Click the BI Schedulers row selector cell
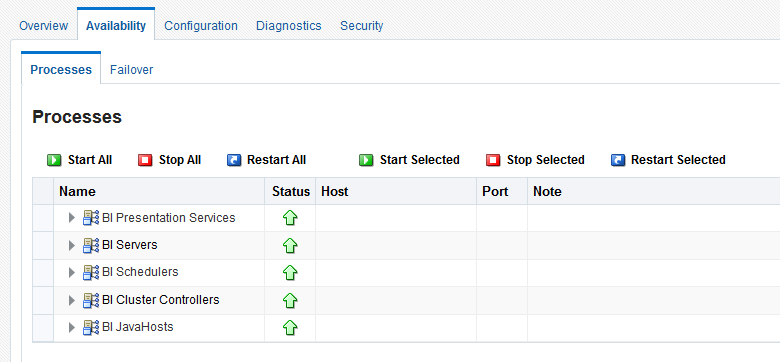 43,272
